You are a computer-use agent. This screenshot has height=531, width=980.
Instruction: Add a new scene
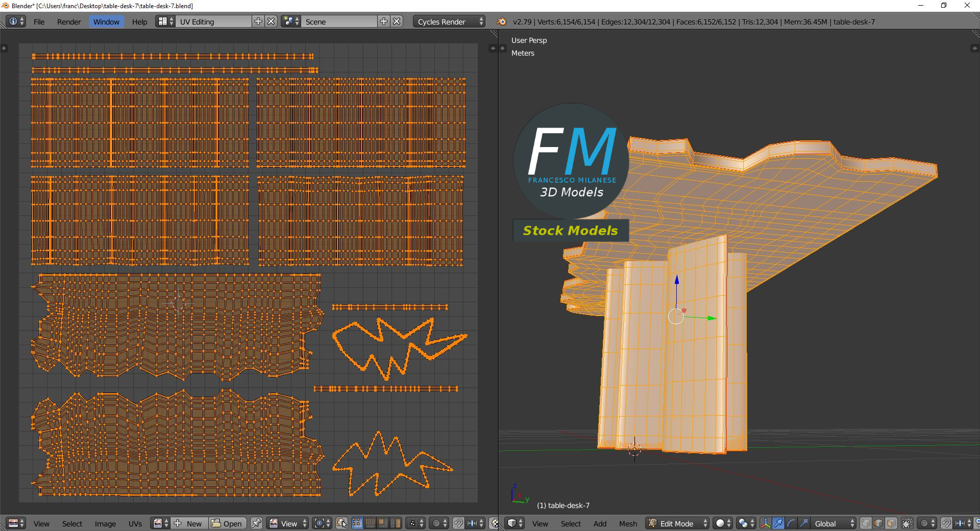pyautogui.click(x=384, y=21)
